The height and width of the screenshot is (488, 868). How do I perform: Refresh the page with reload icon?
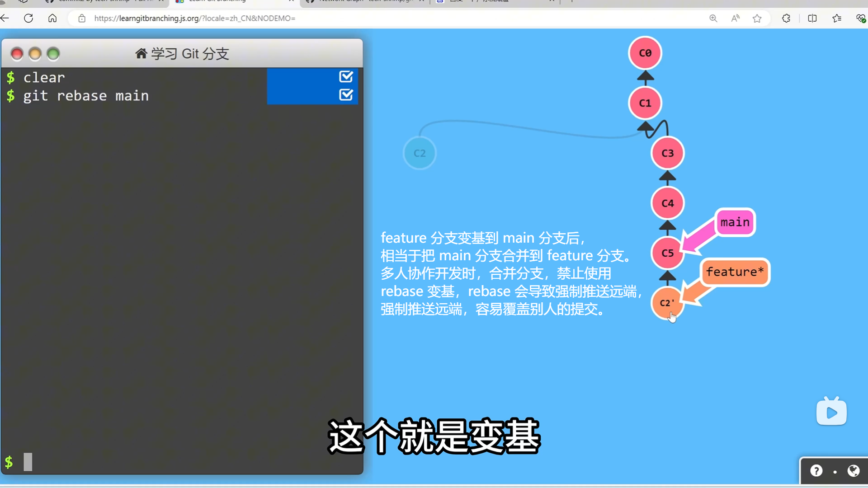(x=28, y=18)
